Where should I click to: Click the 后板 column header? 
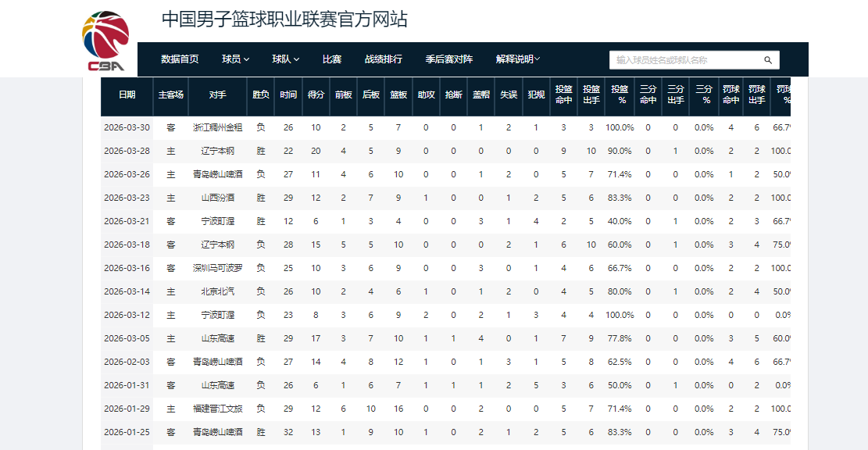(371, 95)
